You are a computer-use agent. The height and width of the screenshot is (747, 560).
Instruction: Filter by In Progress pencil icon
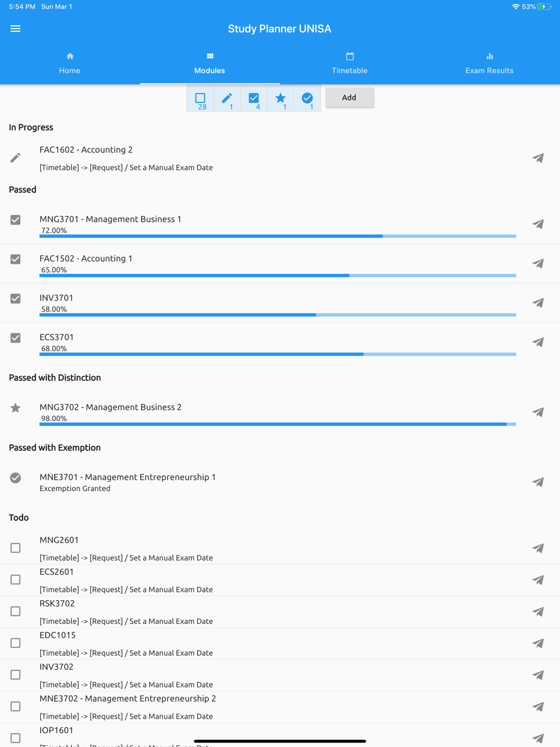[x=227, y=99]
